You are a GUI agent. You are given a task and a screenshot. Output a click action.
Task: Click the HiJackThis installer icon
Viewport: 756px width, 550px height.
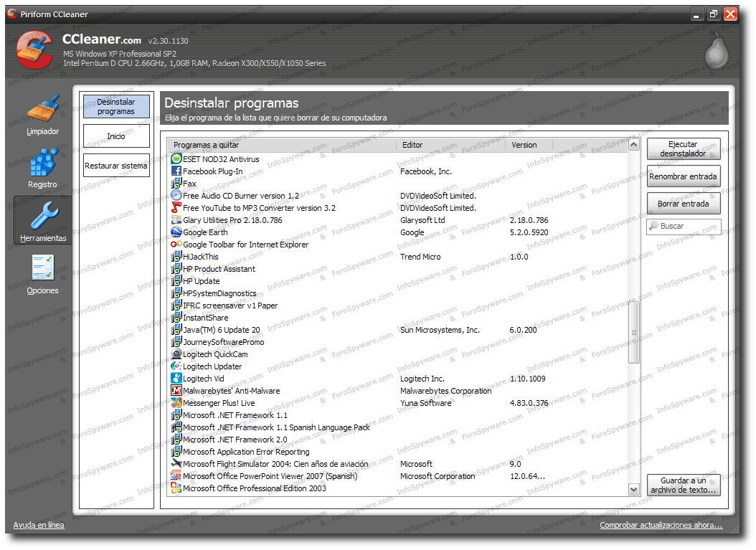[176, 257]
